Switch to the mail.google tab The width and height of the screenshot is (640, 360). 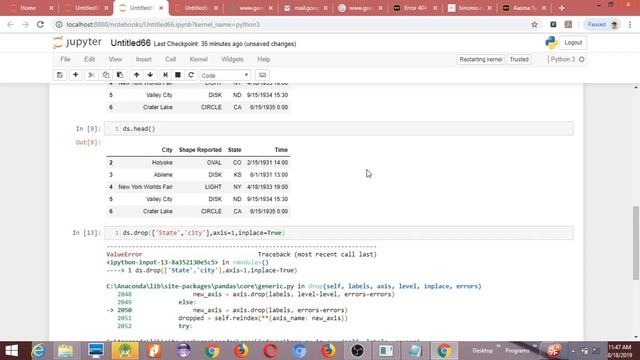(x=306, y=8)
